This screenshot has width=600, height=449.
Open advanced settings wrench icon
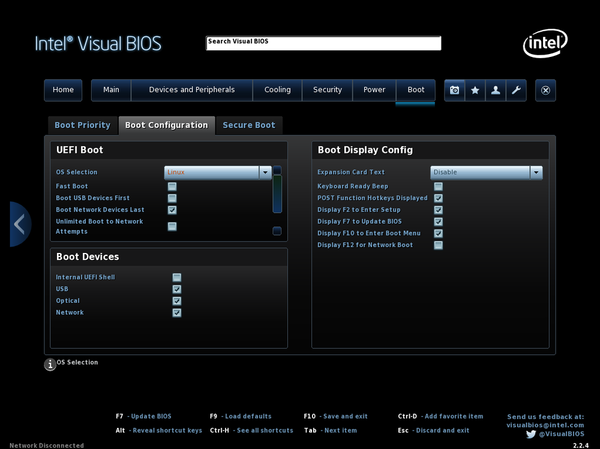click(516, 90)
